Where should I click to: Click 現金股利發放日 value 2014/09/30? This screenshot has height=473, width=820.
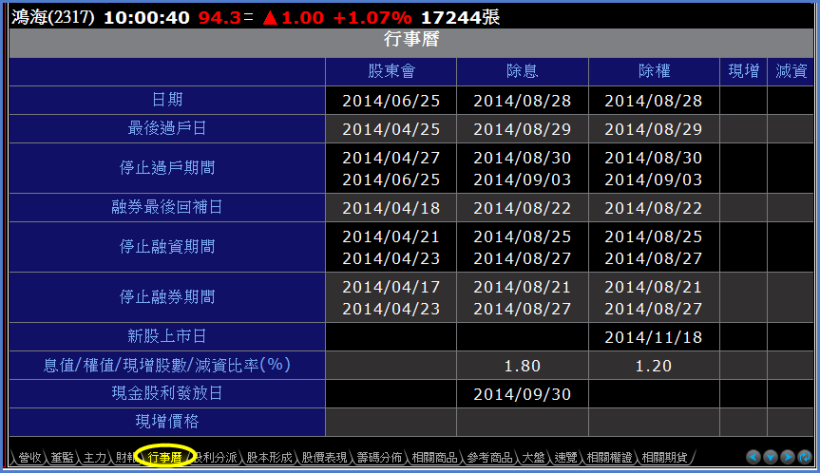pos(522,394)
